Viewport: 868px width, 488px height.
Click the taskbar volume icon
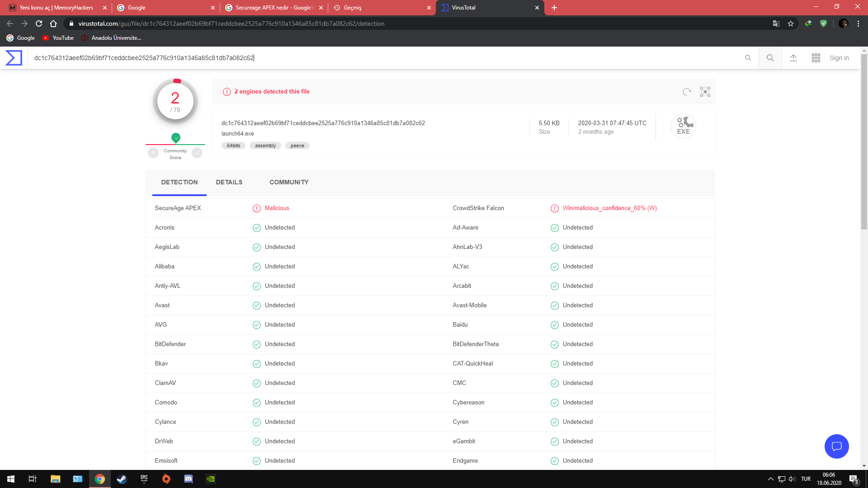(x=792, y=479)
